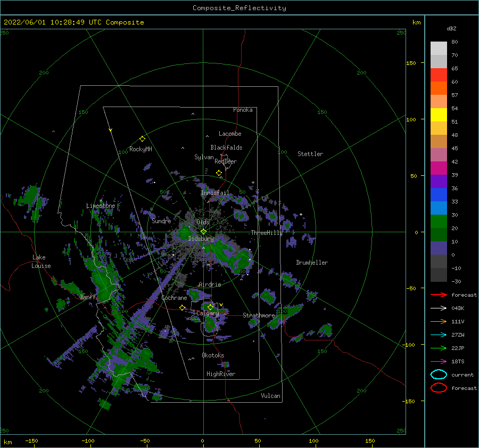Click the Olds map label
Image resolution: width=479 pixels, height=448 pixels.
pos(203,222)
